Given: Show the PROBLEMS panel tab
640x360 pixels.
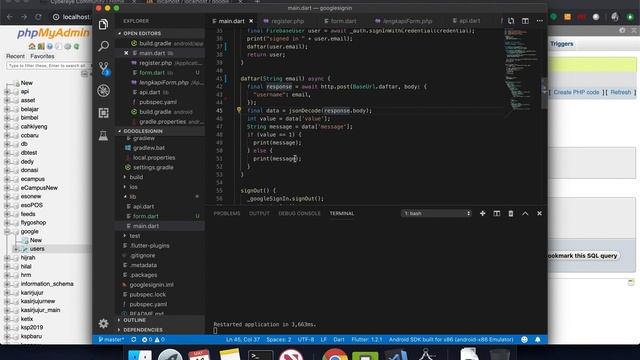Looking at the screenshot, I should point(227,213).
